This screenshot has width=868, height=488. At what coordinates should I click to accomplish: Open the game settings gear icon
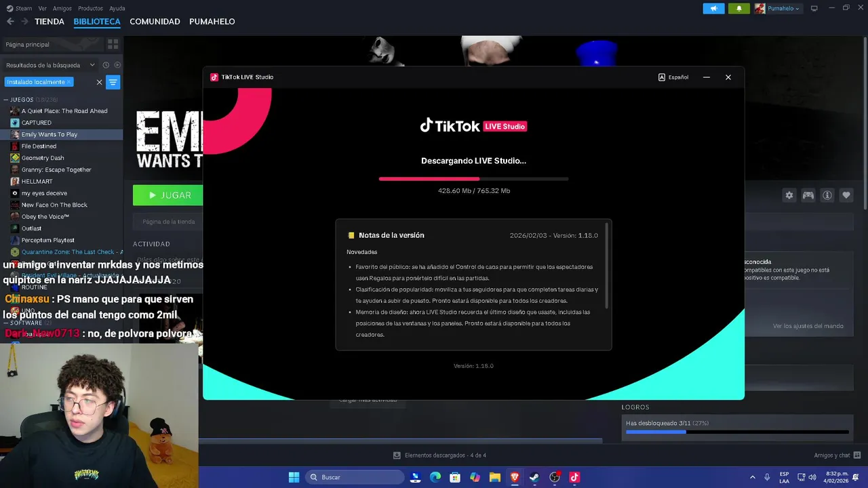coord(789,195)
